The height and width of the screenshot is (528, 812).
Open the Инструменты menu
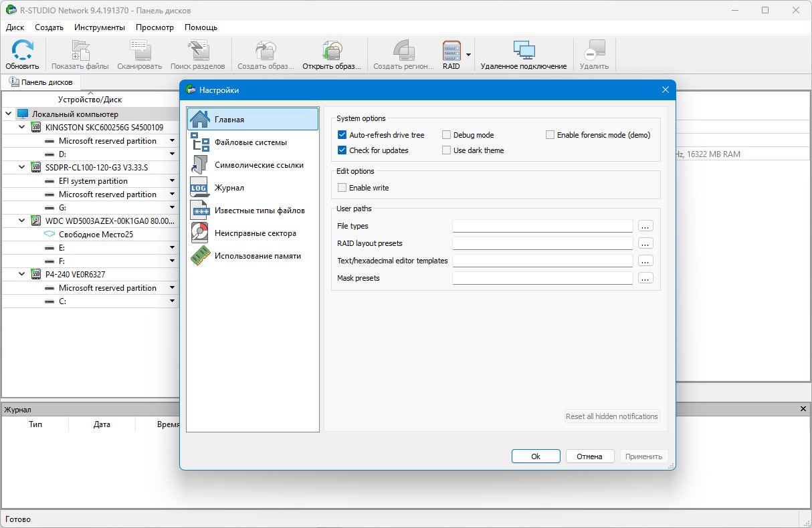coord(100,27)
